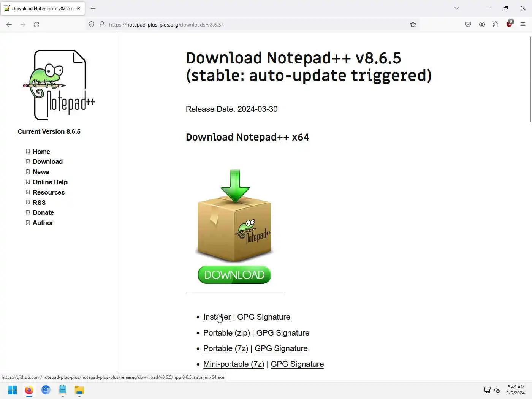The height and width of the screenshot is (399, 532).
Task: Open the News sidebar item
Action: click(41, 172)
